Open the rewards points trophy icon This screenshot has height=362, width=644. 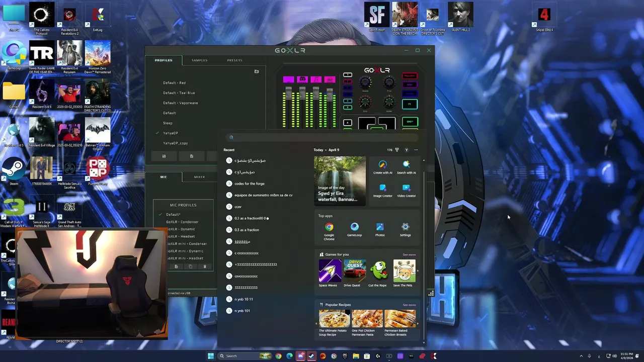tap(397, 150)
